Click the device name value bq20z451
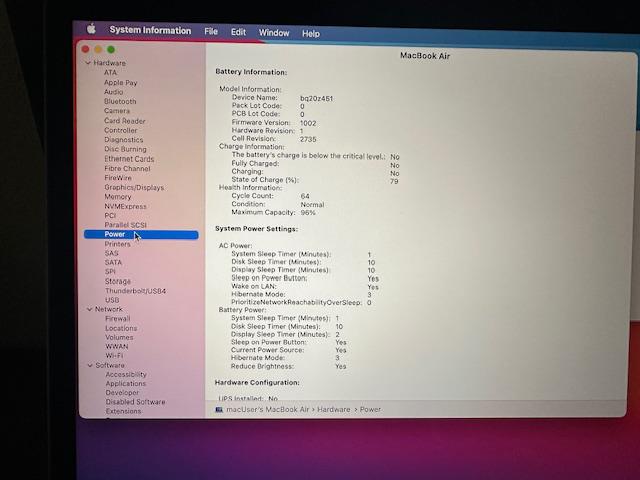The height and width of the screenshot is (480, 640). pos(316,98)
